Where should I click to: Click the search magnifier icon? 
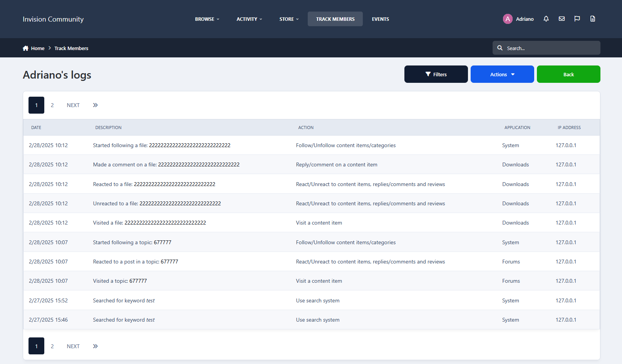(x=500, y=48)
